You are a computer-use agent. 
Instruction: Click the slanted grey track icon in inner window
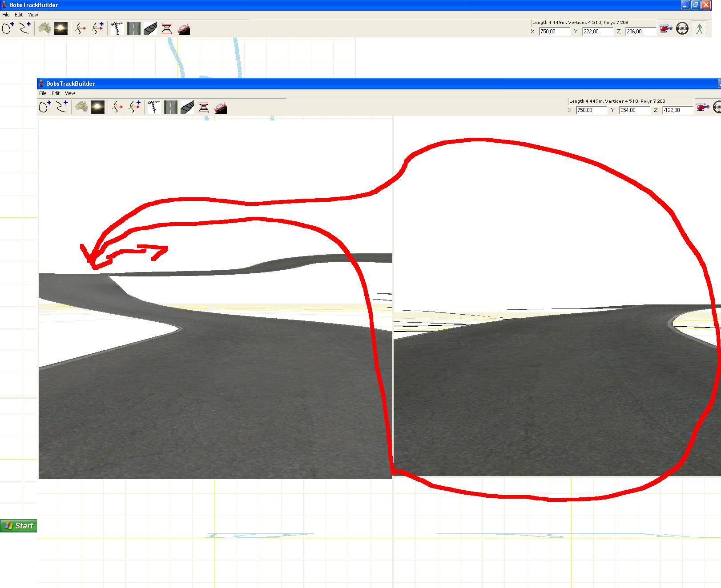[187, 108]
